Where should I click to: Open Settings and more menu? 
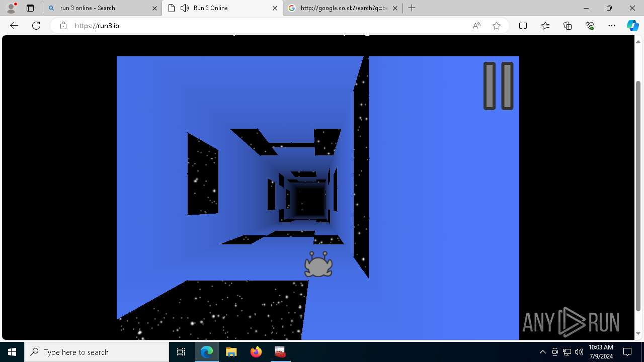click(612, 26)
